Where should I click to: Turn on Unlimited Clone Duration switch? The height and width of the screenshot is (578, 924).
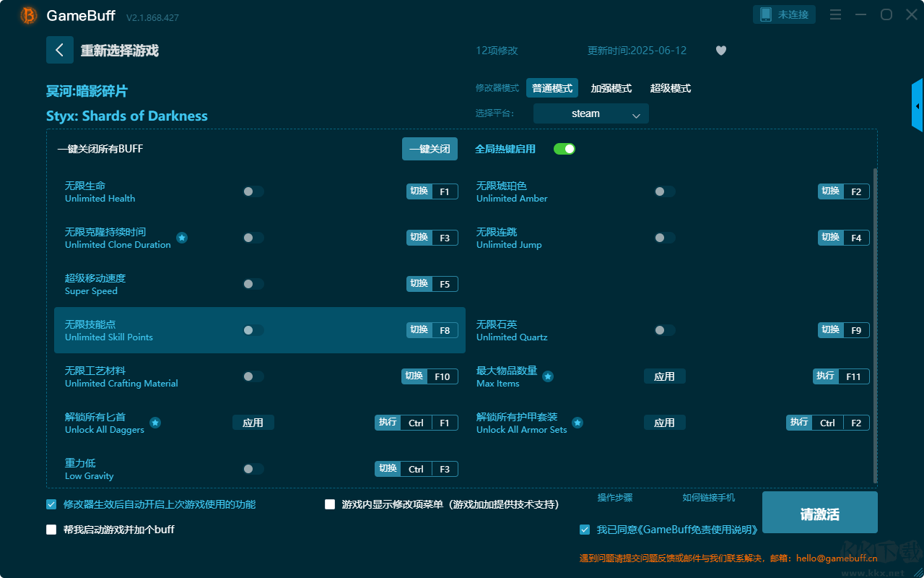click(253, 238)
